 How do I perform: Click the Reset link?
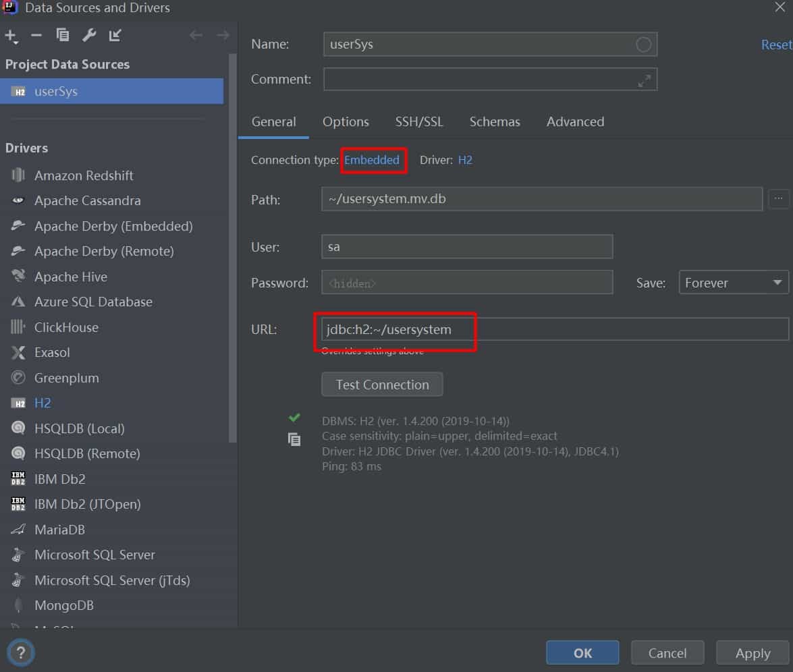click(x=776, y=45)
